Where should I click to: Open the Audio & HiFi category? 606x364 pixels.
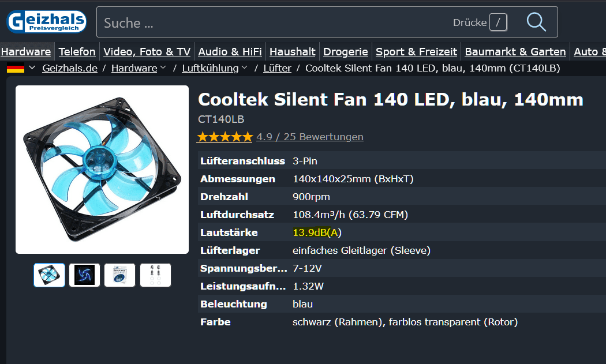click(230, 52)
